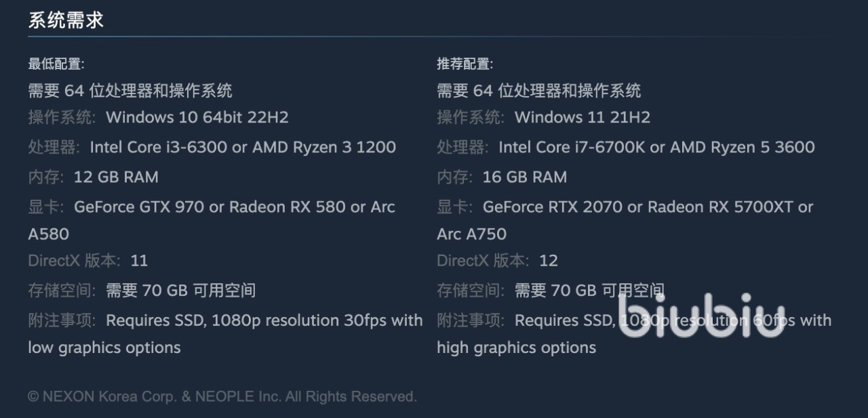The image size is (868, 418).
Task: Click the 最低配置 column label
Action: tap(56, 64)
